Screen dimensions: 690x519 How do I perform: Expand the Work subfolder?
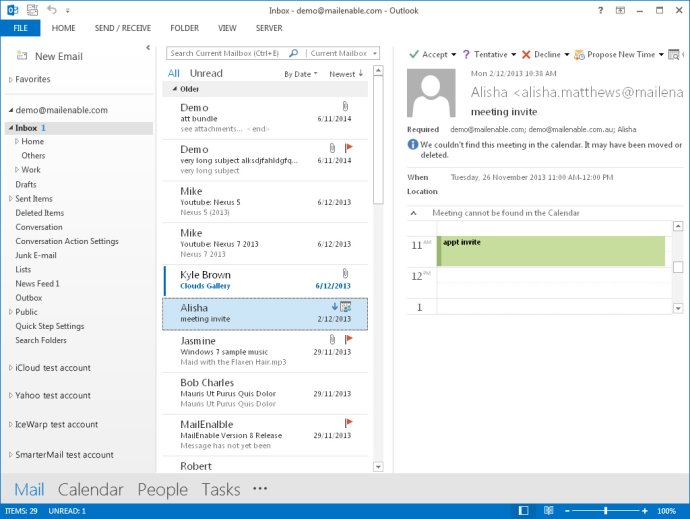pyautogui.click(x=17, y=169)
